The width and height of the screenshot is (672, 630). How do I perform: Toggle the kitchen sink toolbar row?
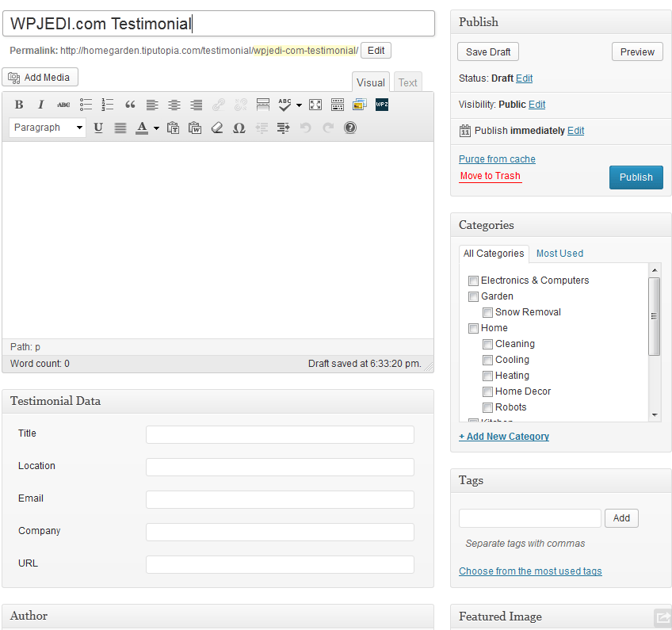338,105
